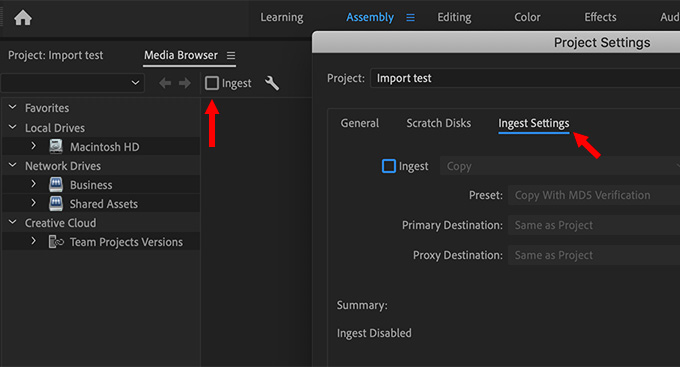Click the Favorites heading
Viewport: 680px width, 367px height.
[x=47, y=108]
